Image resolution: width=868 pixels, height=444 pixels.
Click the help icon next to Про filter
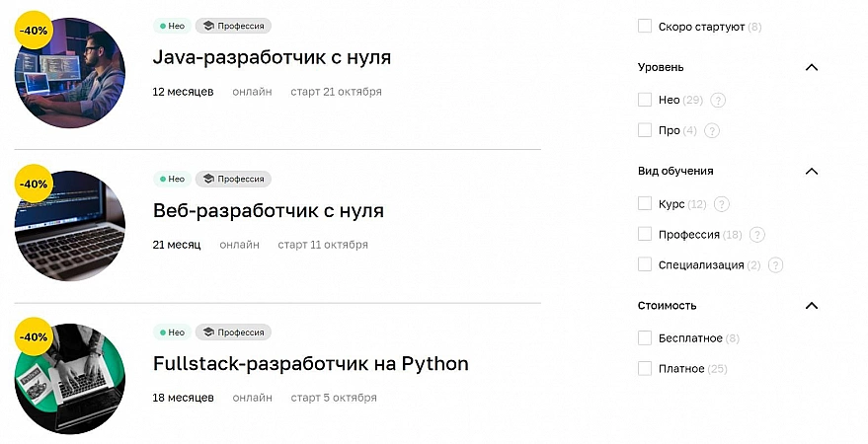pyautogui.click(x=712, y=130)
